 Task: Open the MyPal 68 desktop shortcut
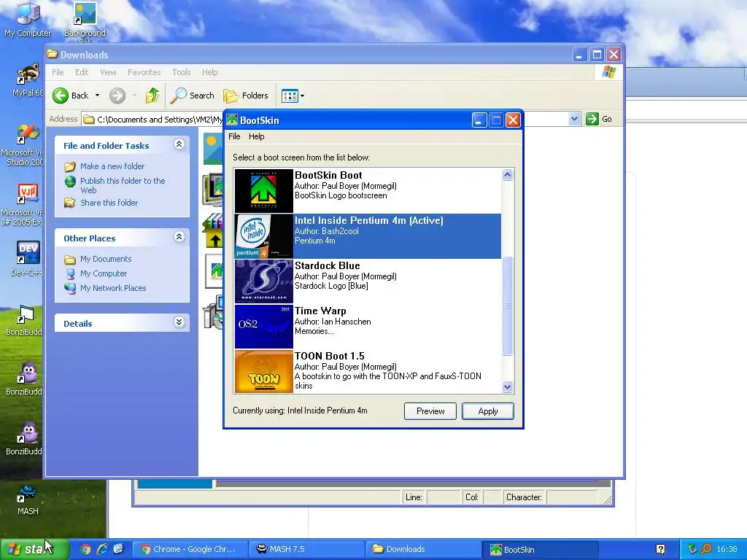(27, 80)
